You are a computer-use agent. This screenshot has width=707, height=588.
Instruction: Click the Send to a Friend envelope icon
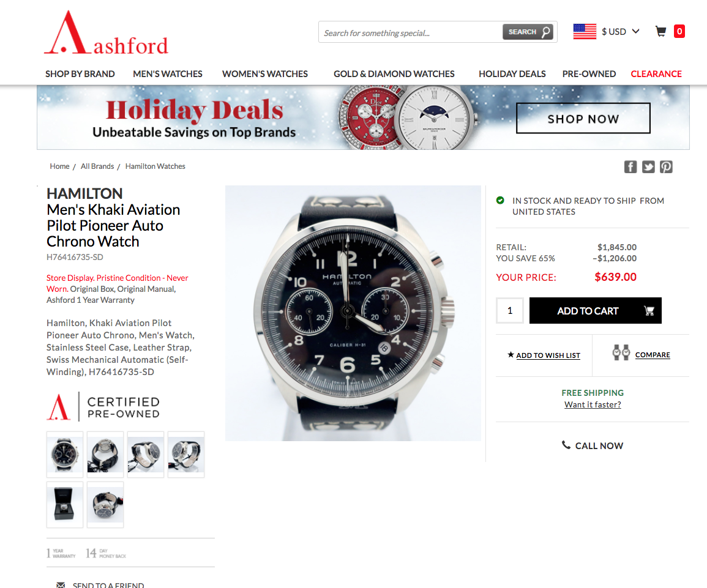pyautogui.click(x=61, y=585)
